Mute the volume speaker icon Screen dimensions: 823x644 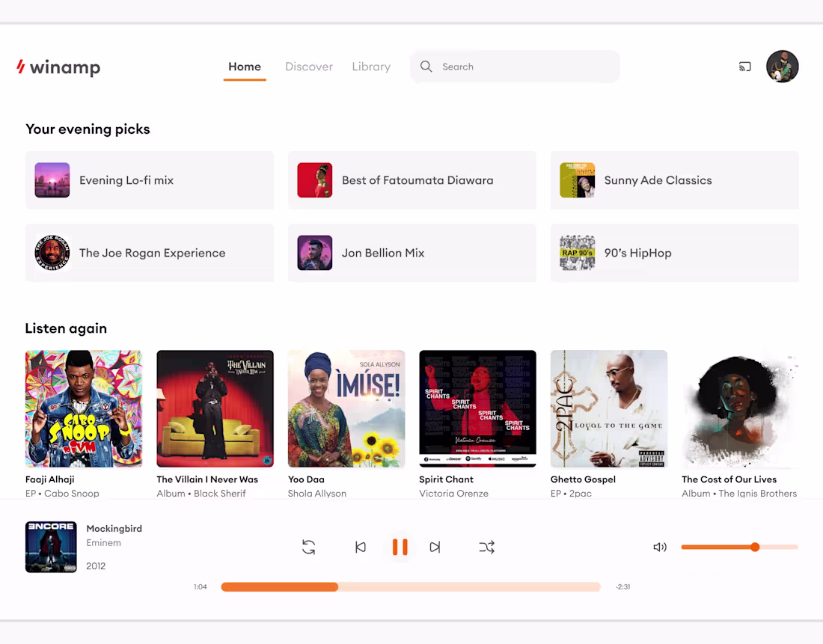pyautogui.click(x=659, y=547)
